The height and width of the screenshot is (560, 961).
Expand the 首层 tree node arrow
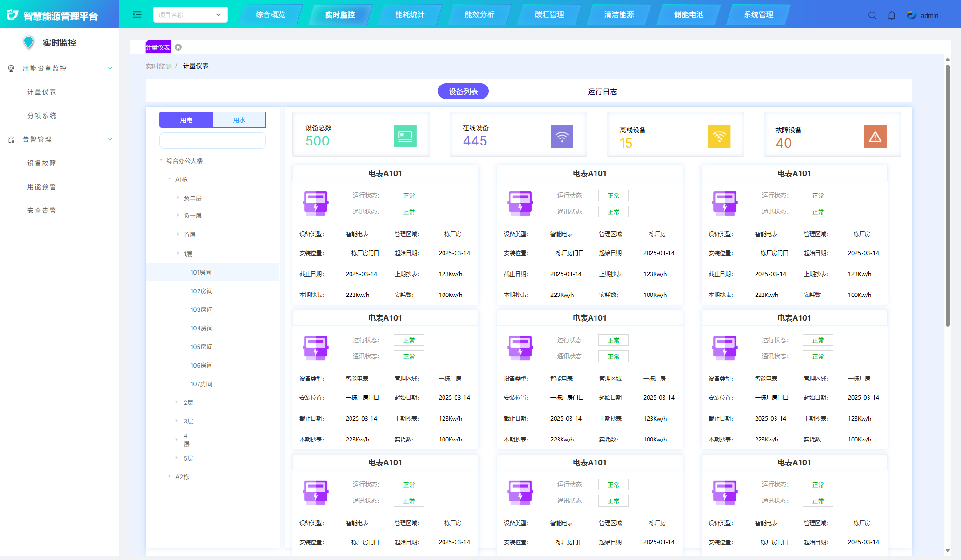(178, 234)
